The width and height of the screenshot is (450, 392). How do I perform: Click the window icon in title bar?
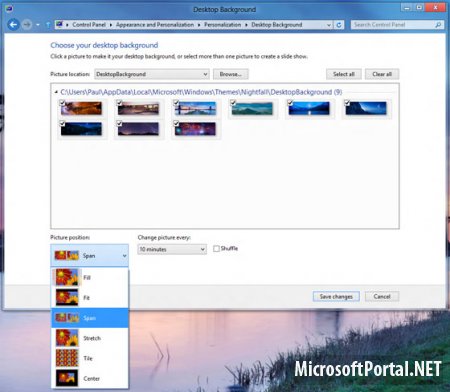[9, 9]
